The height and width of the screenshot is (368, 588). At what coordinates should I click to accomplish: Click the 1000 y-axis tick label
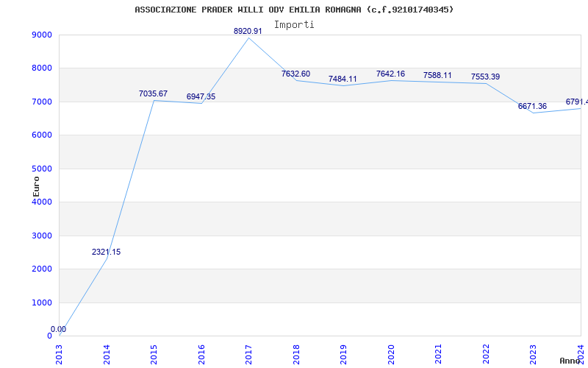[x=42, y=303]
